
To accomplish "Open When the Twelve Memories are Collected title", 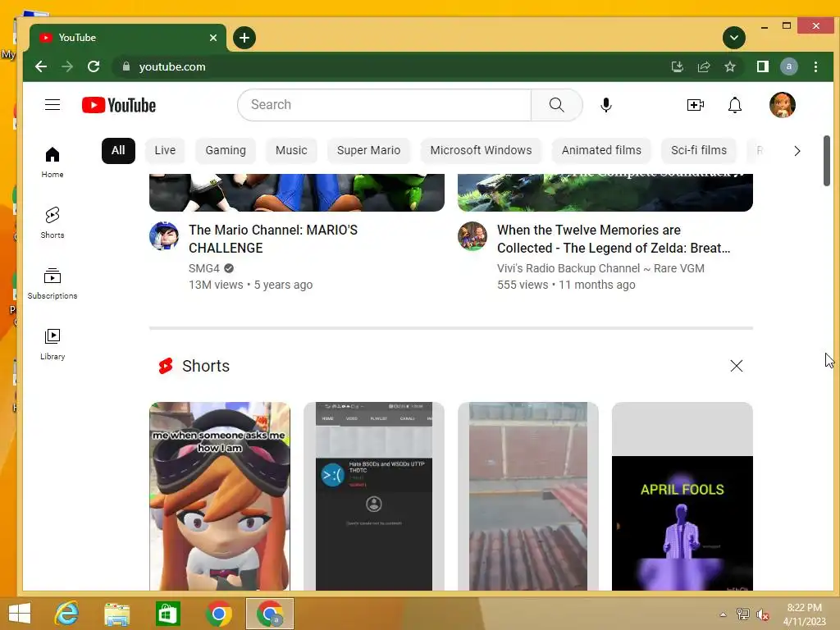I will (614, 239).
